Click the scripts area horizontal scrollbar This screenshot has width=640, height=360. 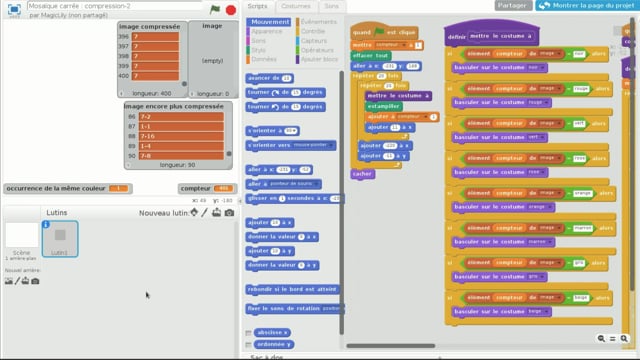[x=391, y=346]
